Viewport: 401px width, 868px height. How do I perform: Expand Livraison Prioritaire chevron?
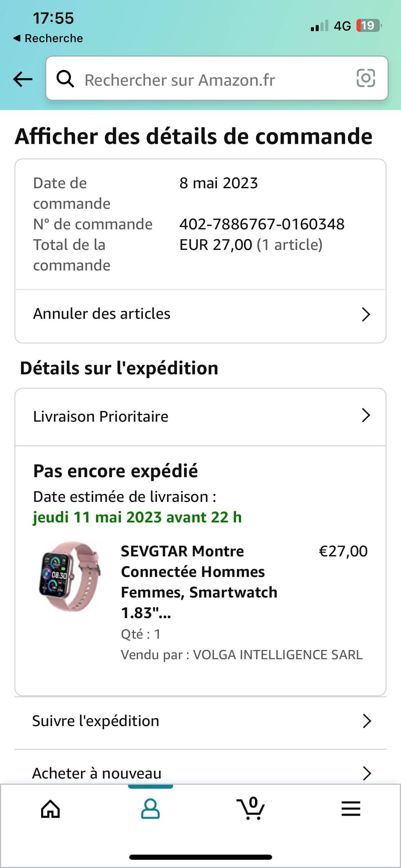coord(366,415)
